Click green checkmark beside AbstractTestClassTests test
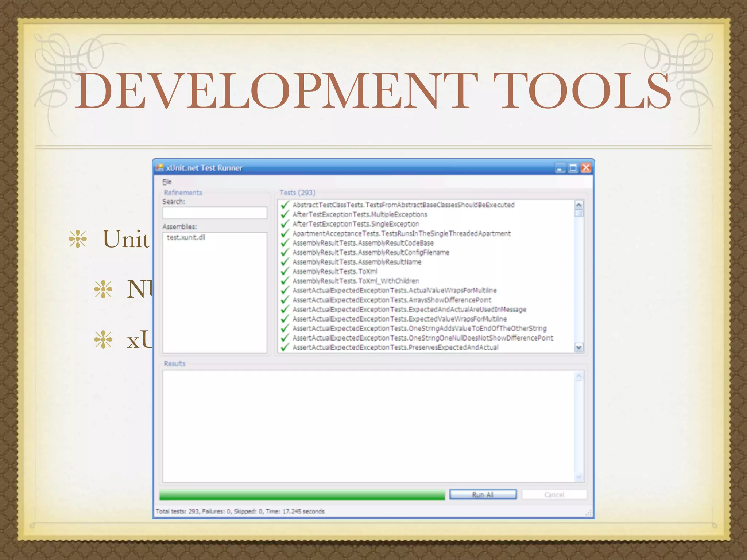 coord(285,205)
